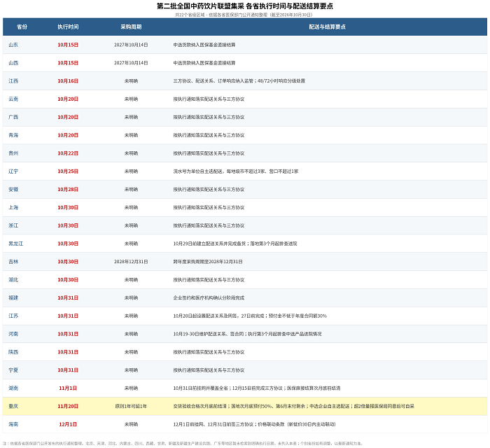Click 海南 note about 价格联动条款

(x=254, y=424)
